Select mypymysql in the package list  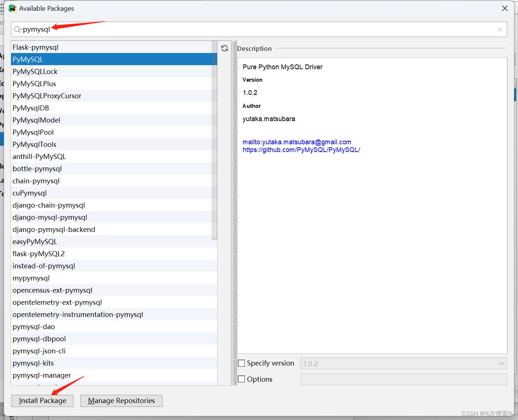click(x=114, y=278)
